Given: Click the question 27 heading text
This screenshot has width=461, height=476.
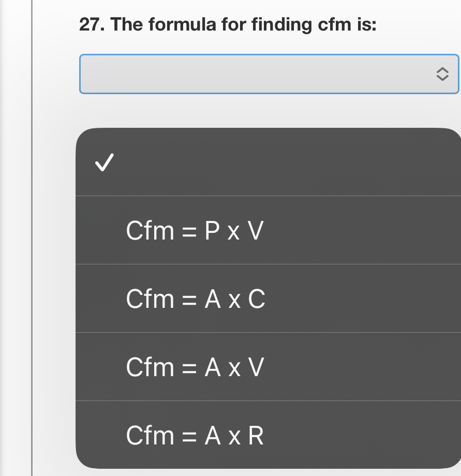Looking at the screenshot, I should (228, 24).
